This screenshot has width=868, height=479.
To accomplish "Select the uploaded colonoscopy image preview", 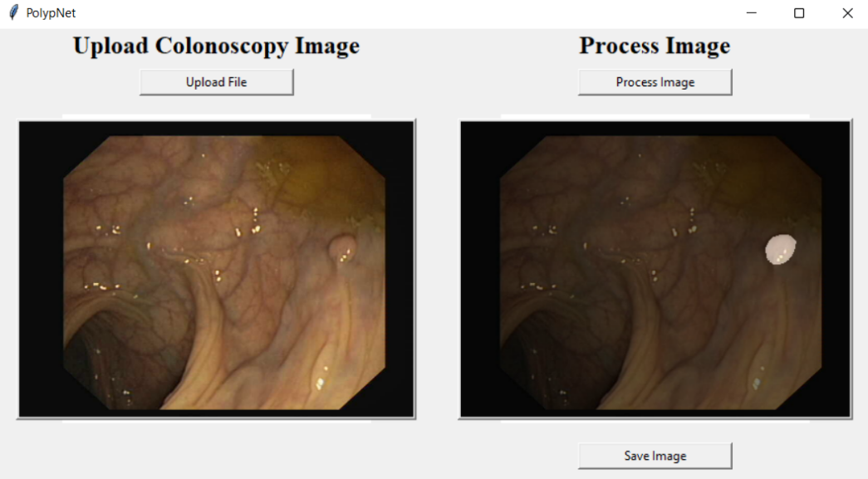I will coord(217,269).
